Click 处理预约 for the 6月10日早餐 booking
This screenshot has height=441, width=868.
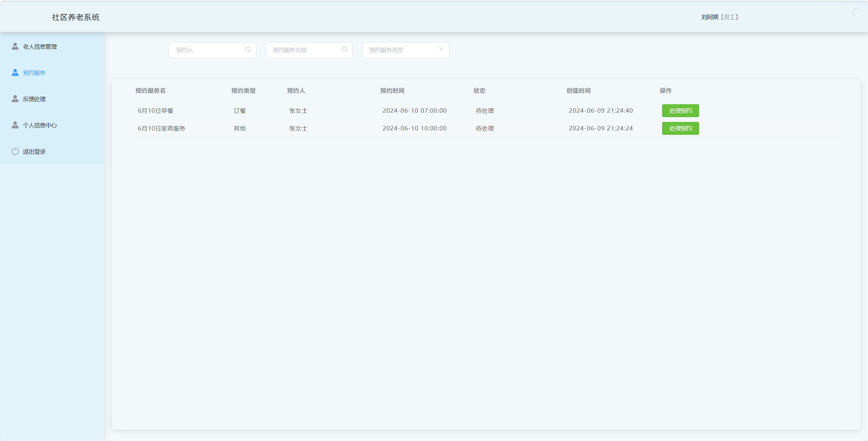coord(680,110)
